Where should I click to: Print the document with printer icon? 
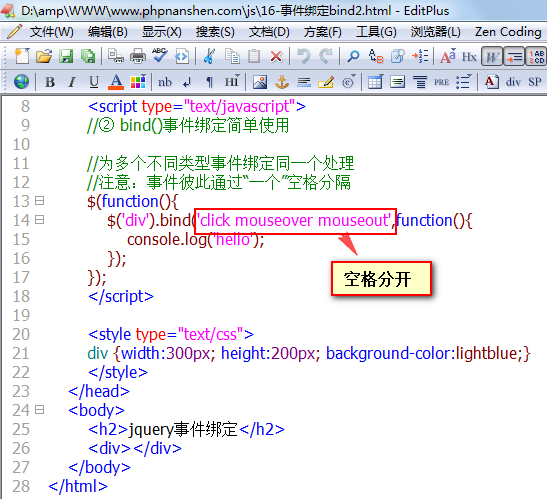pyautogui.click(x=138, y=56)
